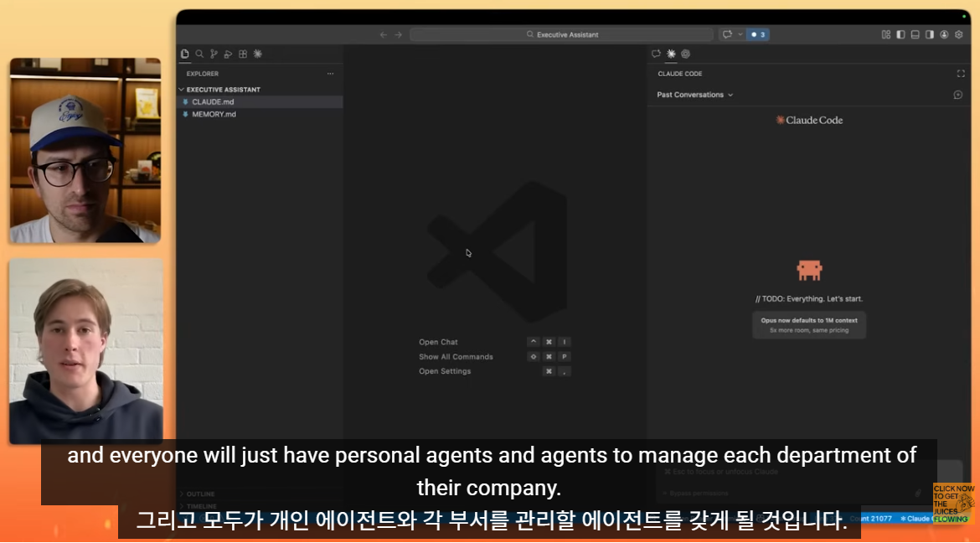Toggle the primary sidebar visibility
The height and width of the screenshot is (543, 980).
[900, 34]
